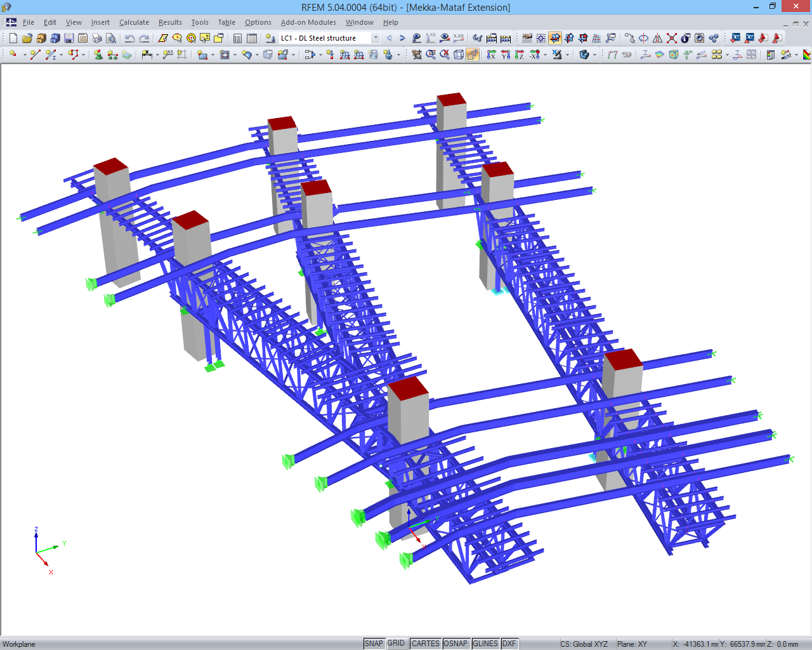This screenshot has height=650, width=812.
Task: Expand the dimension tool dropdown arrow
Action: [157, 55]
